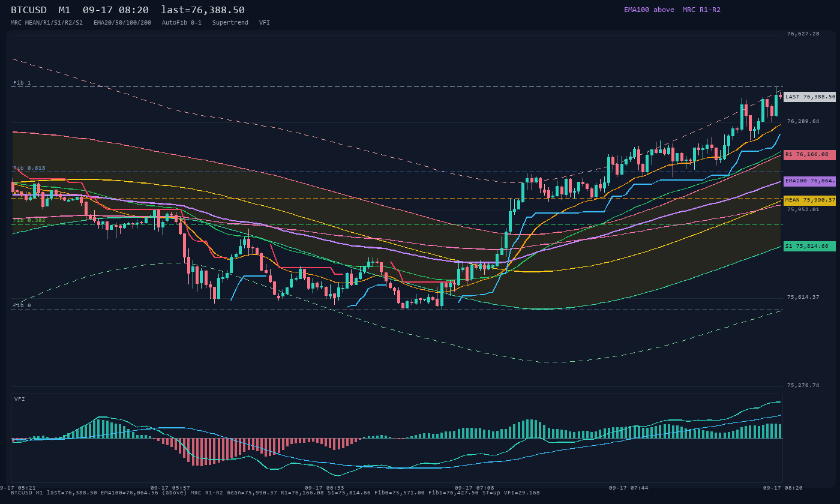Click the 76,627.28 price axis value
Viewport: 840px width, 504px height.
coord(803,34)
